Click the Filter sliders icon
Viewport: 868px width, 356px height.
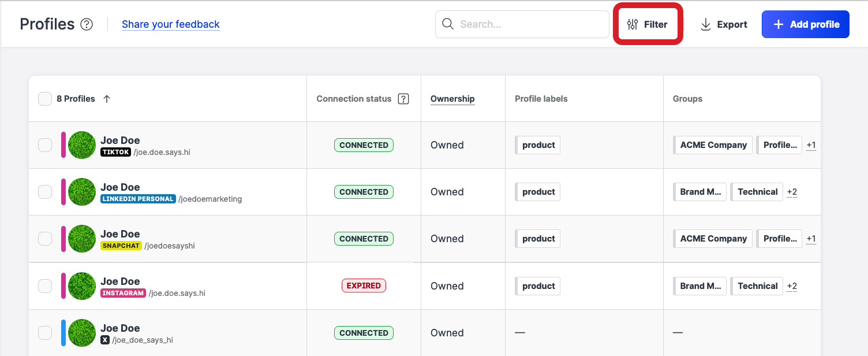632,24
